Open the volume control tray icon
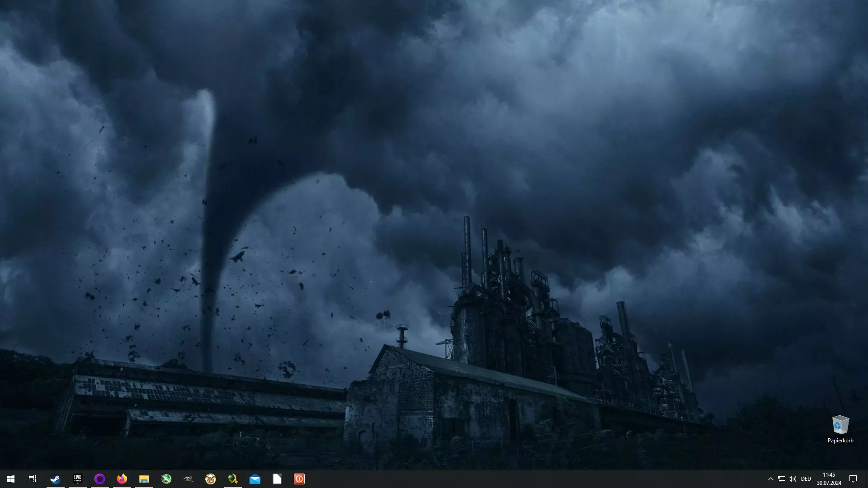Viewport: 868px width, 488px height. coord(792,479)
